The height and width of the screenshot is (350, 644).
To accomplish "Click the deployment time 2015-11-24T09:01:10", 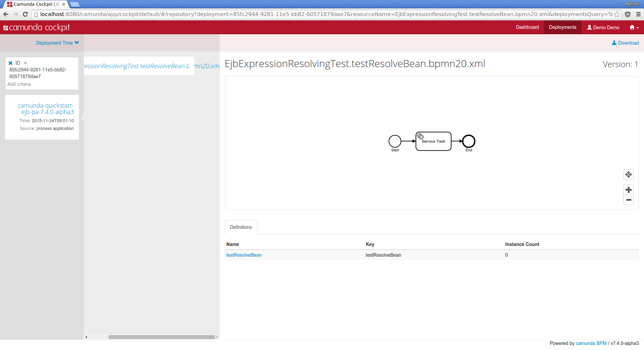I will pos(53,121).
